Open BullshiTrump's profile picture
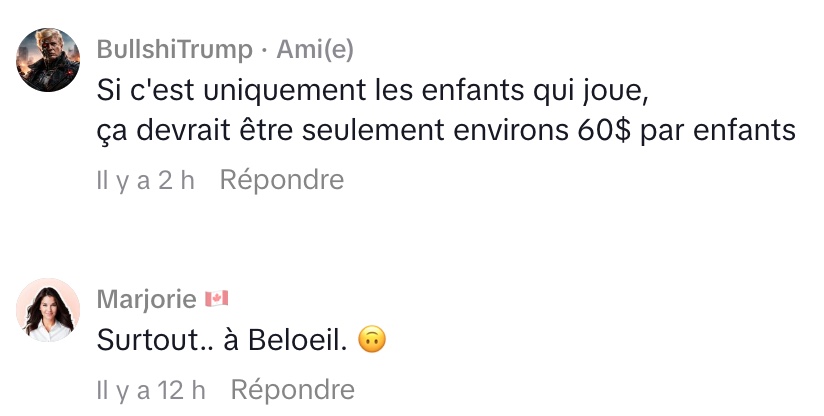The height and width of the screenshot is (416, 824). pyautogui.click(x=48, y=59)
